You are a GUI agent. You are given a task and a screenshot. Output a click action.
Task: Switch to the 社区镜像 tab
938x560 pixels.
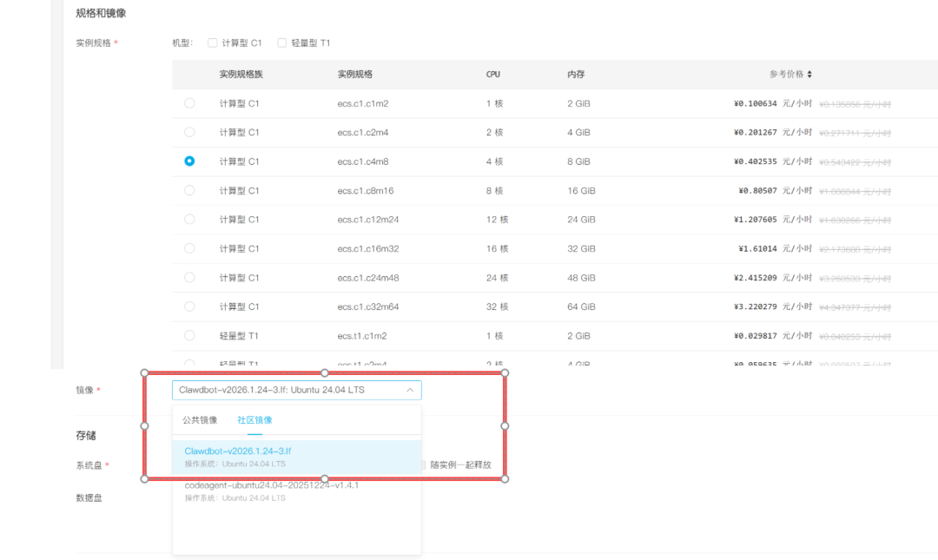[x=254, y=420]
